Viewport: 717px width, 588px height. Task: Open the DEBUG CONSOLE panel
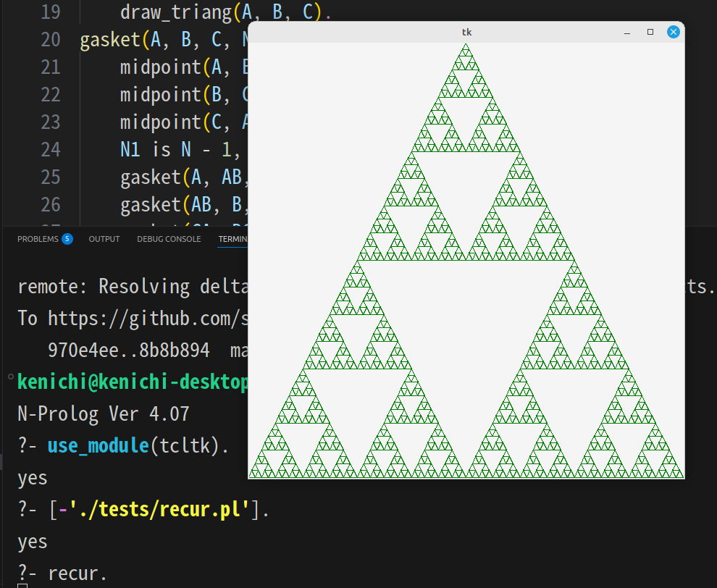coord(169,238)
